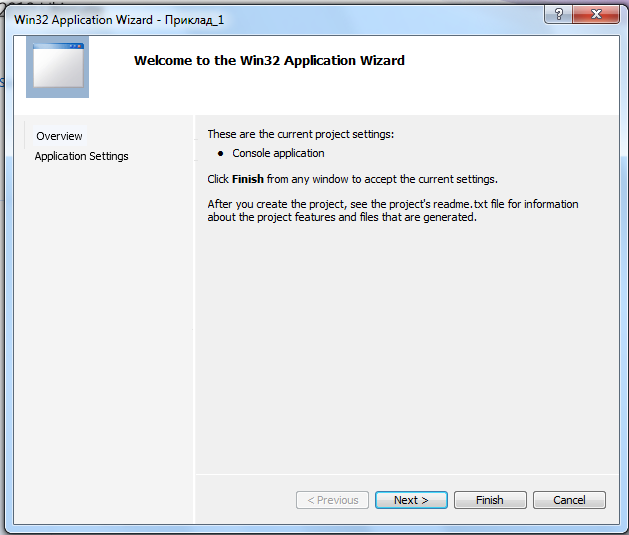This screenshot has width=629, height=535.
Task: Click the bold 'Finish' word in instructions
Action: (248, 179)
